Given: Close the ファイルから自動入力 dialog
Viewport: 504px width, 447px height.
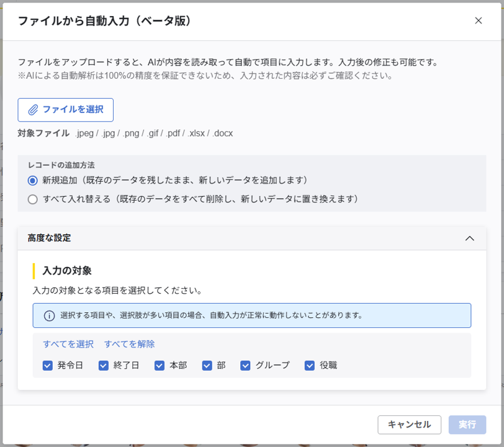Looking at the screenshot, I should click(x=479, y=20).
